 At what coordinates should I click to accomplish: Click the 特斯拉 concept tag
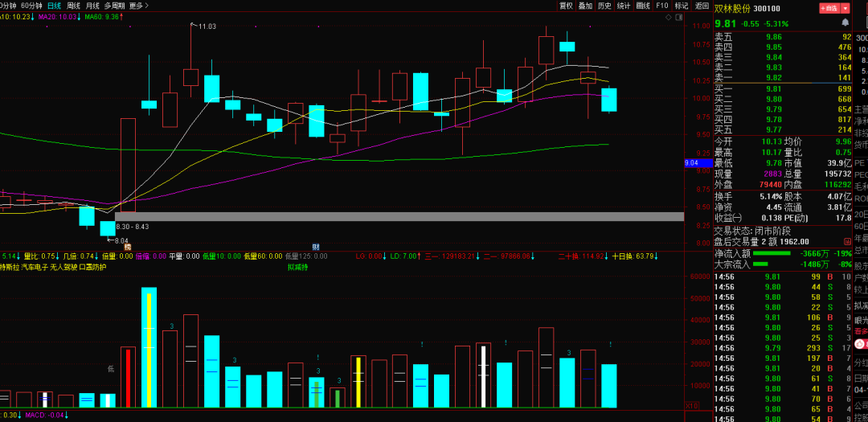pyautogui.click(x=9, y=267)
